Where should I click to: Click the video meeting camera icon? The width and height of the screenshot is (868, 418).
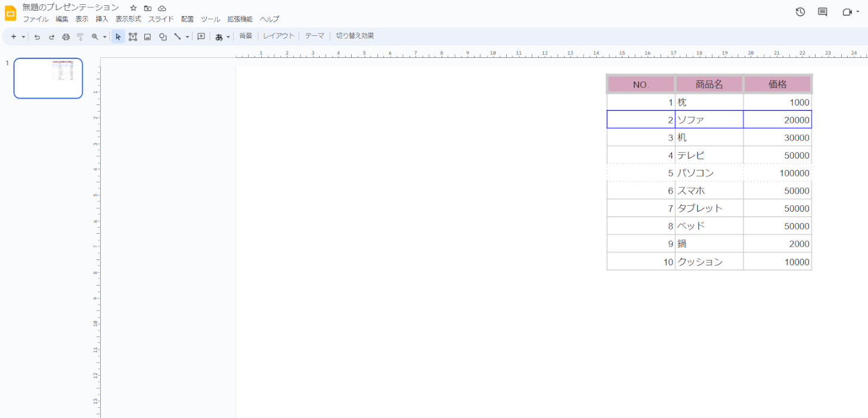847,12
